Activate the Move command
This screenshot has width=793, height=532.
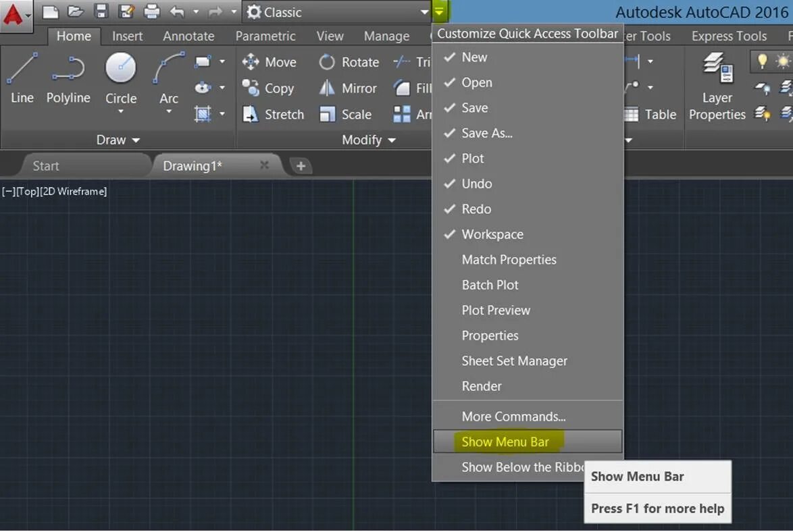tap(269, 62)
